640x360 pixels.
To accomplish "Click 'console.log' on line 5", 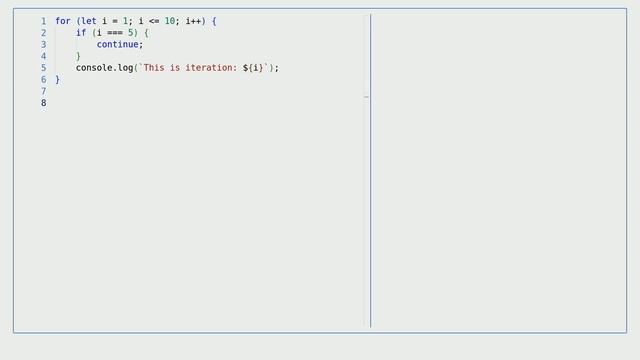I will (x=104, y=68).
